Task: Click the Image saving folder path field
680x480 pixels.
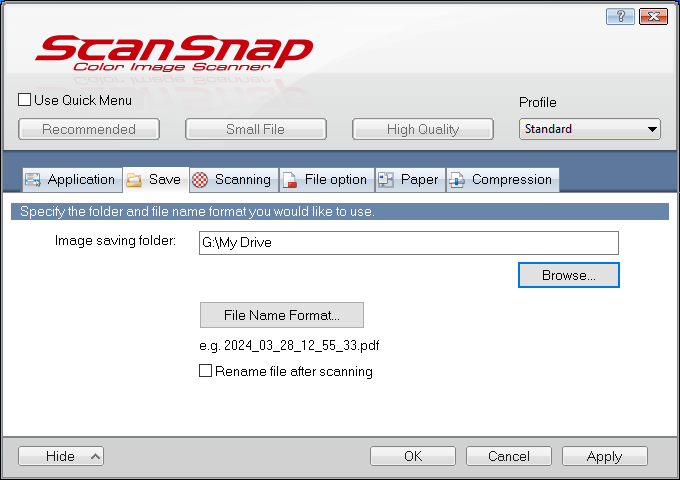Action: click(x=409, y=242)
